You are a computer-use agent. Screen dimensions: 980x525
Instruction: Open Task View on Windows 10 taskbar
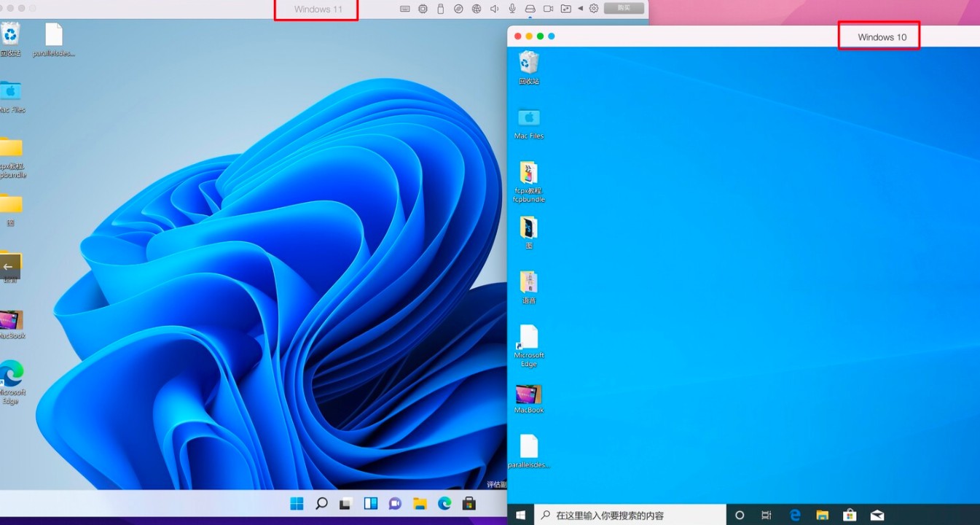click(767, 515)
